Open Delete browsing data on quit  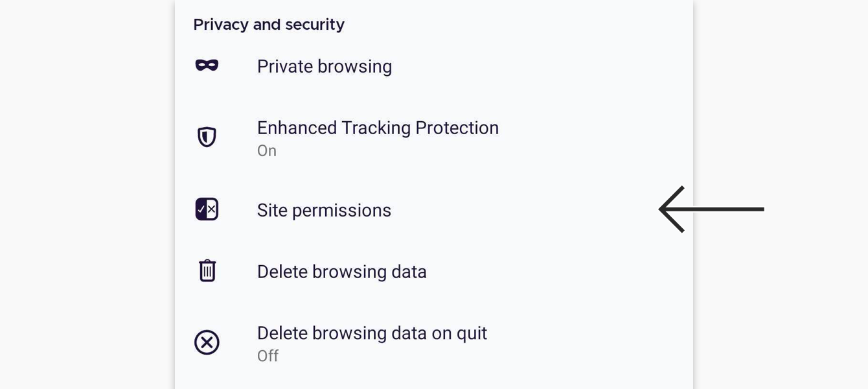click(x=434, y=343)
